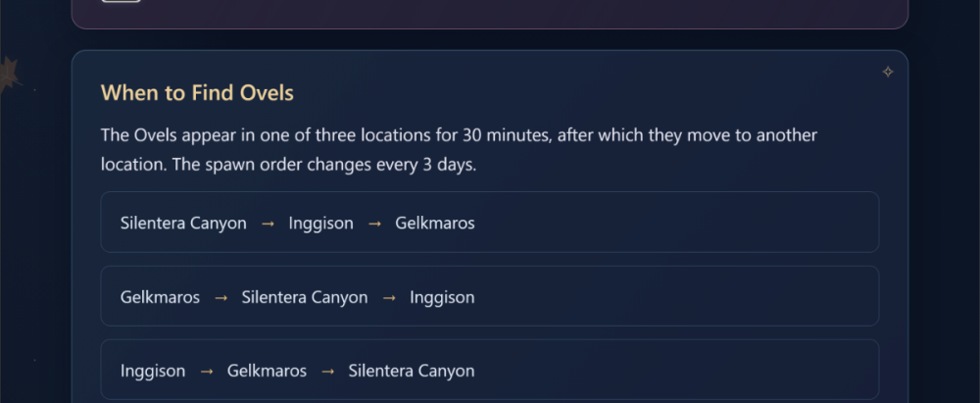Click the leaf decoration at the page's left edge
This screenshot has width=980, height=403.
(x=9, y=76)
